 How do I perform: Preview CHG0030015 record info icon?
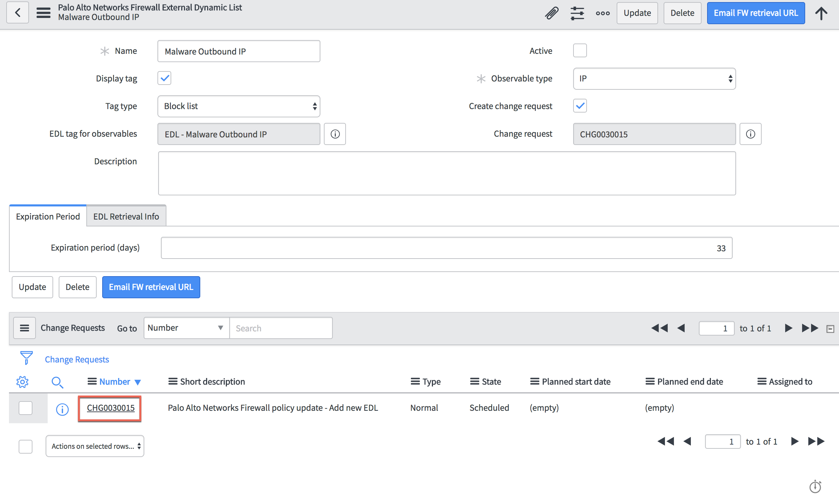point(62,409)
